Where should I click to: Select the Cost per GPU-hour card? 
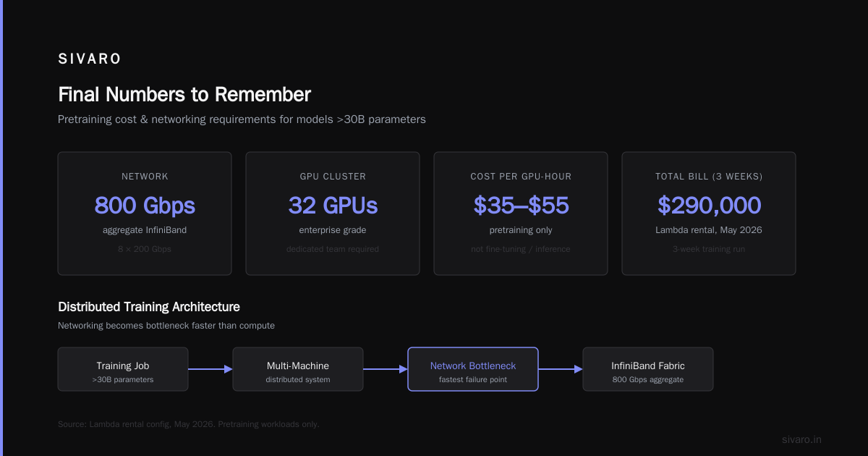(521, 214)
